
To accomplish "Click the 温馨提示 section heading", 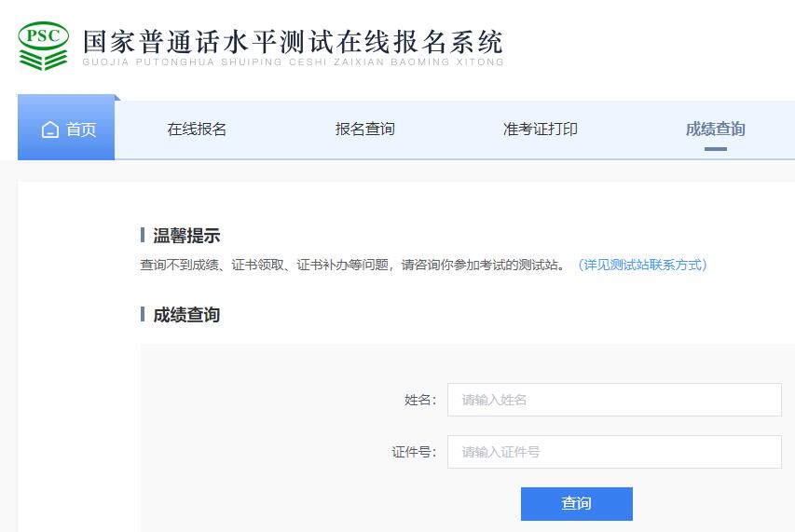I will (x=186, y=236).
